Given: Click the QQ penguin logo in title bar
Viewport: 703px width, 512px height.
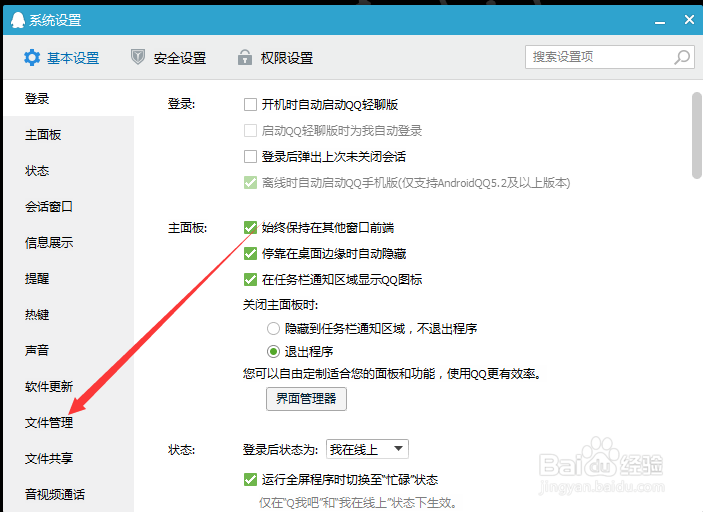Looking at the screenshot, I should [17, 20].
